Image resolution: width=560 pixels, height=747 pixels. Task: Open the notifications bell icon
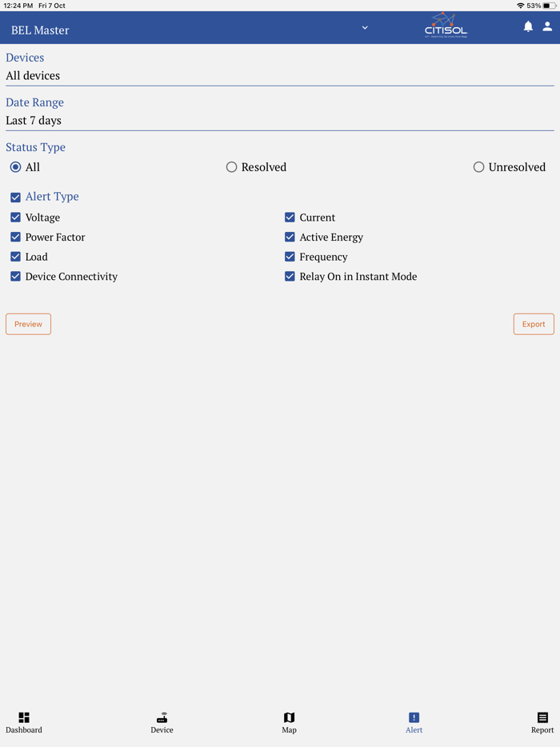point(528,26)
